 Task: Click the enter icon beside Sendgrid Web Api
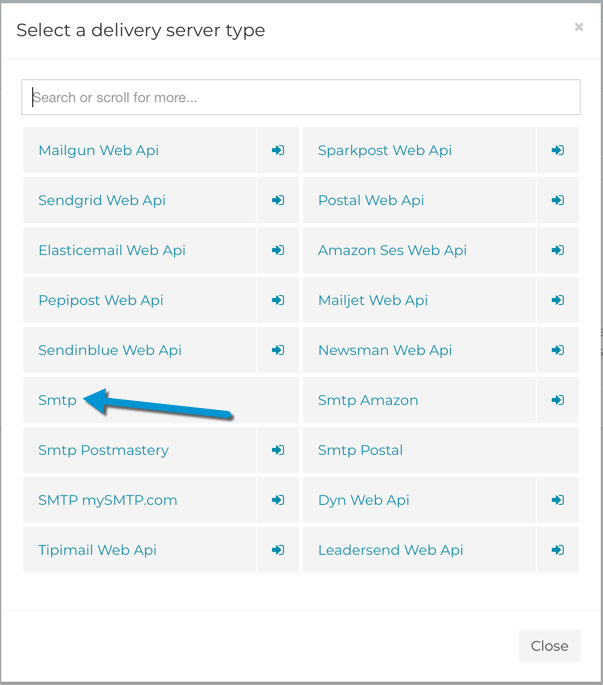[x=278, y=200]
